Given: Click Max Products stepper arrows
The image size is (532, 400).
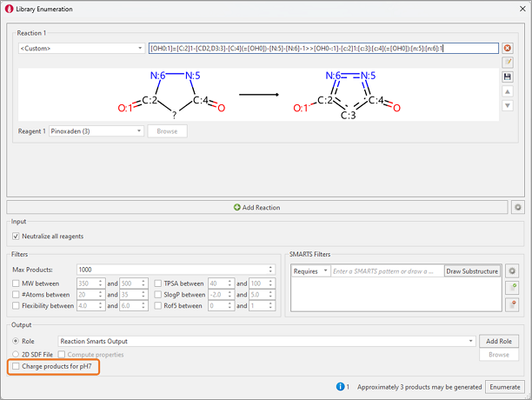Looking at the screenshot, I should tap(270, 270).
